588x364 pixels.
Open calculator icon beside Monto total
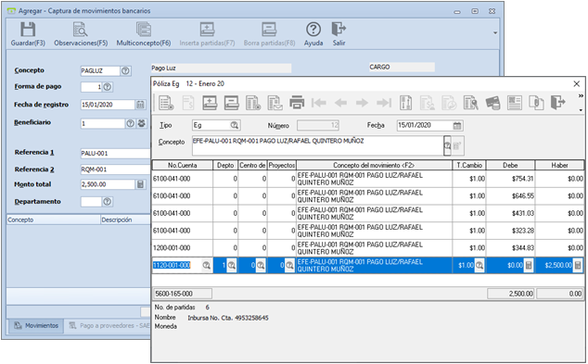pos(140,184)
